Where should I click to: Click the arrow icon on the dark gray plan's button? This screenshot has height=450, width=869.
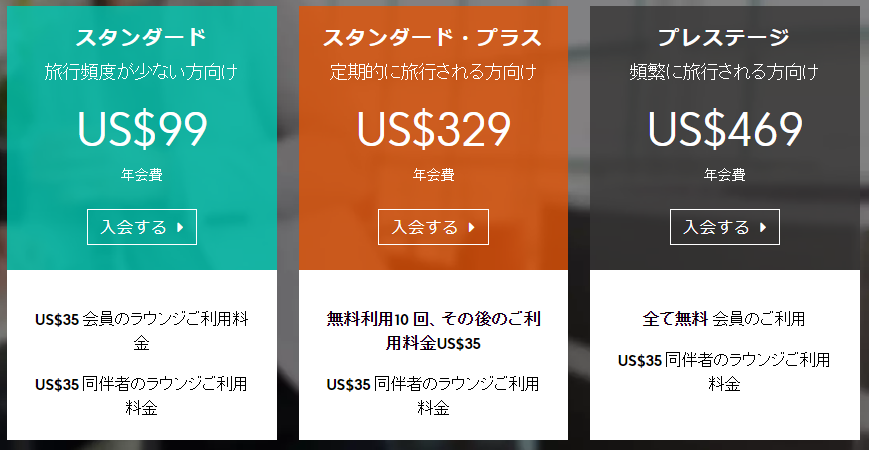click(x=763, y=227)
